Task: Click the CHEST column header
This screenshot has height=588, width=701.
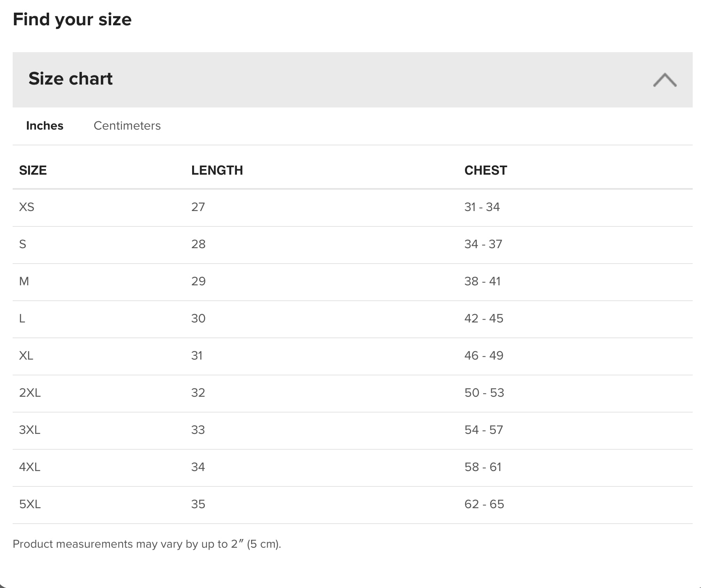Action: (486, 170)
